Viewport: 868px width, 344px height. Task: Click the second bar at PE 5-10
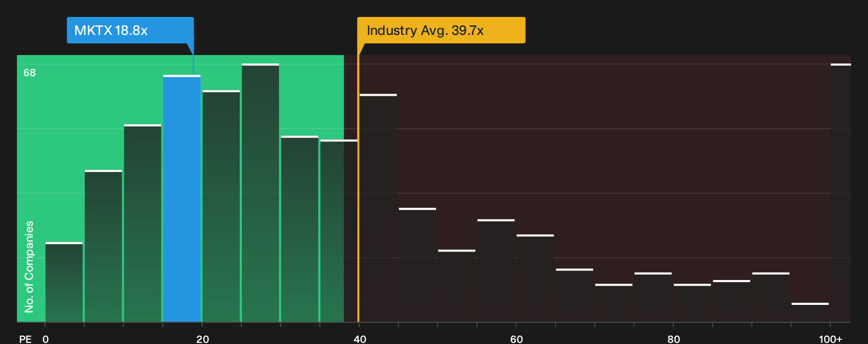(x=103, y=246)
